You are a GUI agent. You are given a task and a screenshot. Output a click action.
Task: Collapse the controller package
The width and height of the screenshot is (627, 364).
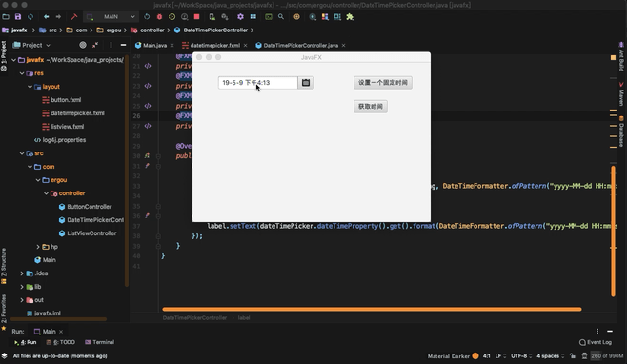tap(46, 193)
